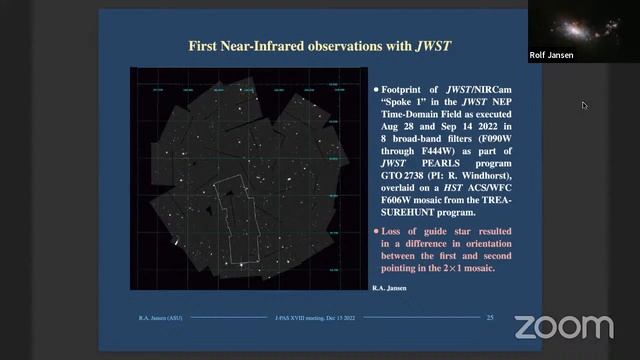The image size is (640, 360).
Task: Click the 'R.A. Jansen' image credit
Action: (389, 288)
